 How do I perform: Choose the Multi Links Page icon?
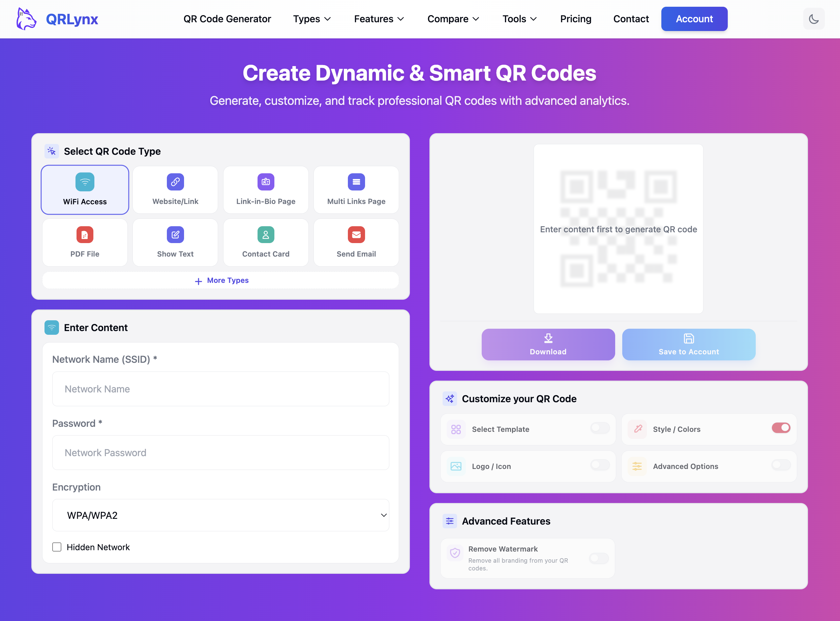[356, 182]
